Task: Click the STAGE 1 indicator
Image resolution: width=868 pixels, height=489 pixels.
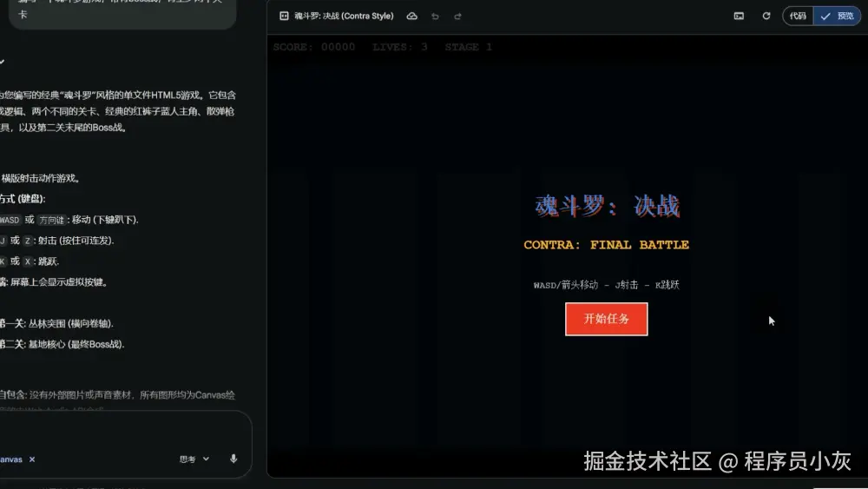Action: pos(469,47)
